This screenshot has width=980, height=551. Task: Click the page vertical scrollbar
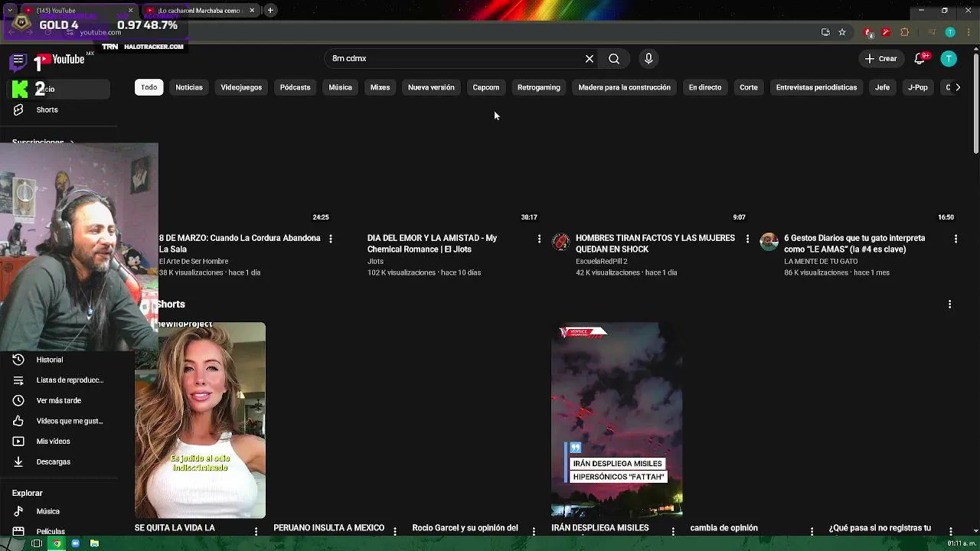point(975,103)
